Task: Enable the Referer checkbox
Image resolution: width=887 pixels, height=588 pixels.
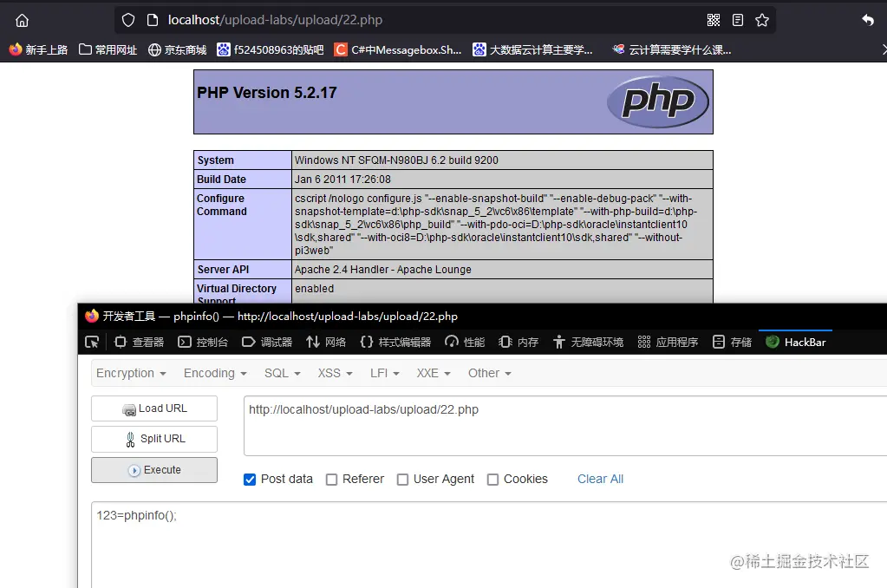Action: [x=331, y=480]
